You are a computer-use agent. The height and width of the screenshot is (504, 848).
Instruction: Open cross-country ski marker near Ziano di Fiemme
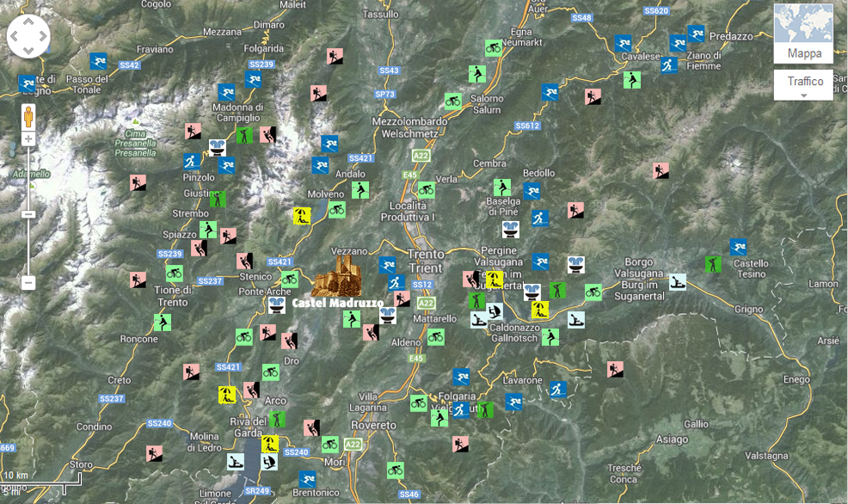click(668, 64)
